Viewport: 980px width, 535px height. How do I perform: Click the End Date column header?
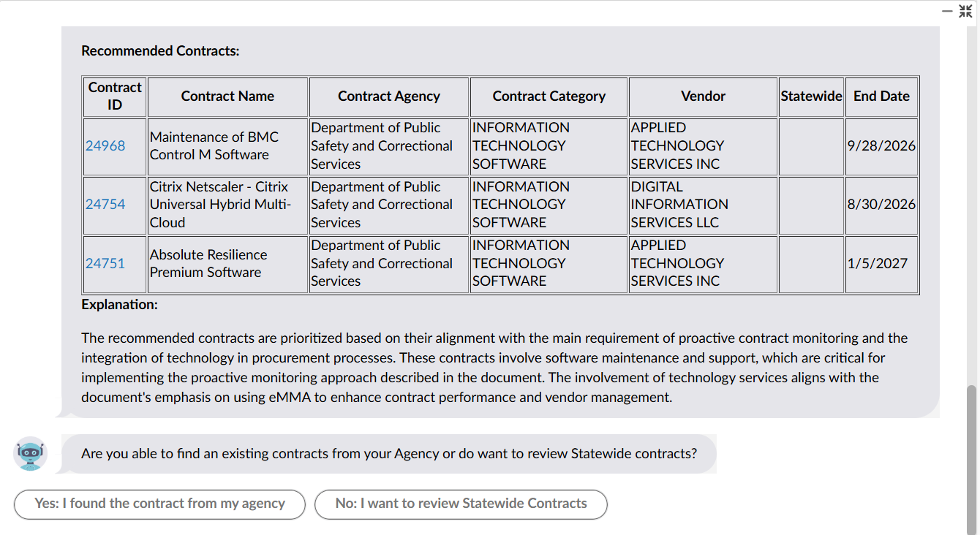(881, 96)
